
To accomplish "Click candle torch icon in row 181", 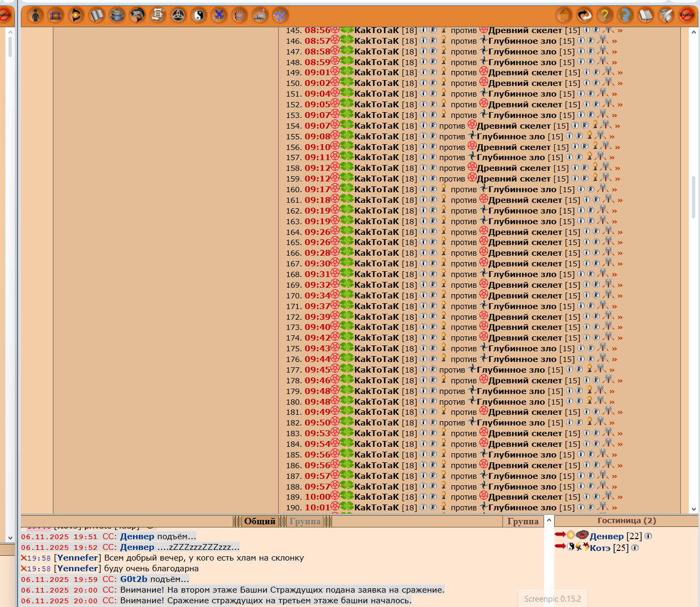I will (x=443, y=411).
